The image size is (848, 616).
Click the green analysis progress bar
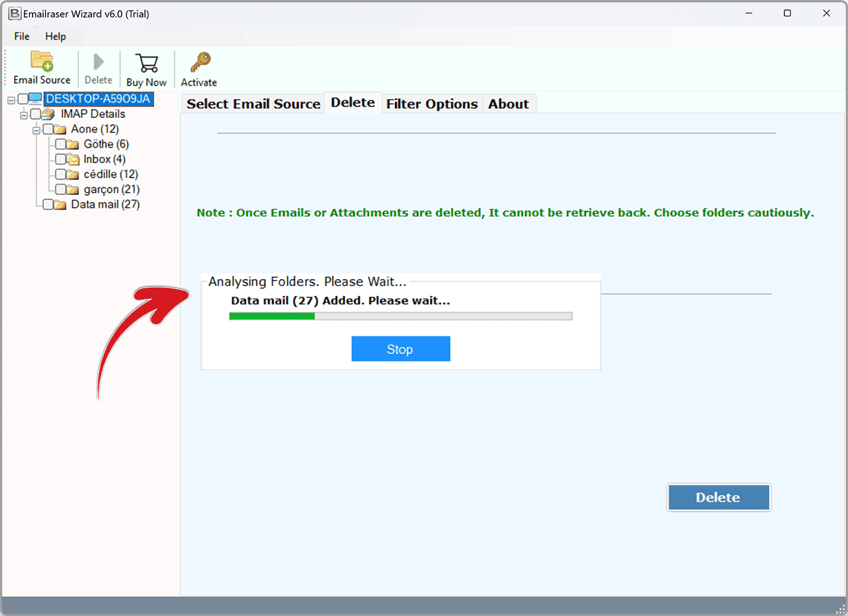pos(401,316)
